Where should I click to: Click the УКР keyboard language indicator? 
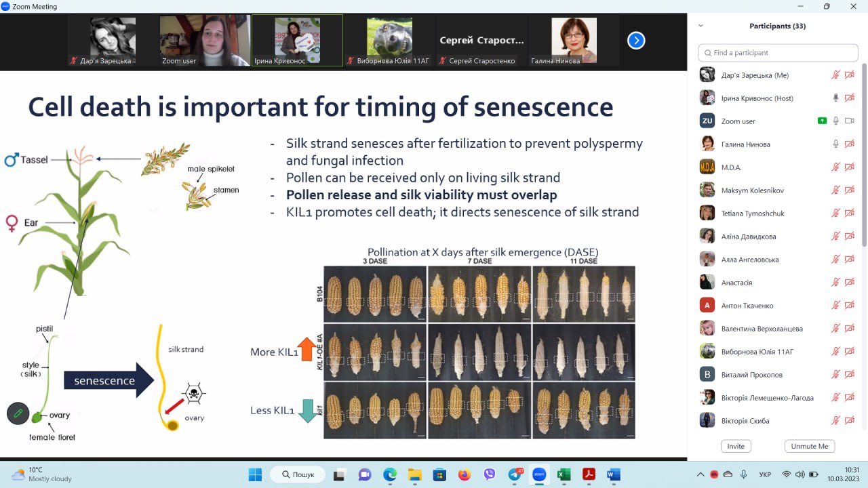(765, 474)
